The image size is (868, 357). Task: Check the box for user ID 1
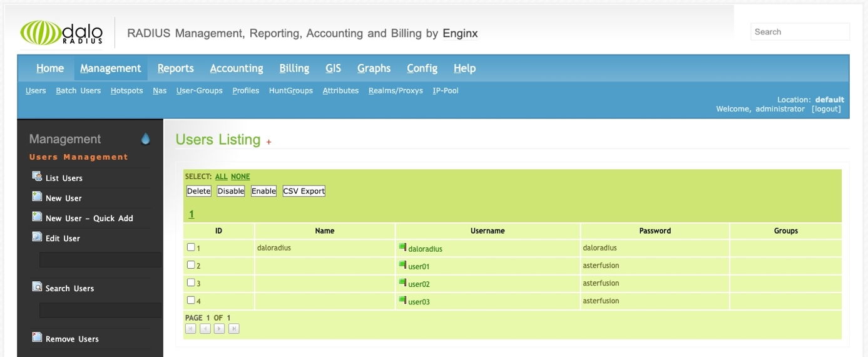pos(191,247)
